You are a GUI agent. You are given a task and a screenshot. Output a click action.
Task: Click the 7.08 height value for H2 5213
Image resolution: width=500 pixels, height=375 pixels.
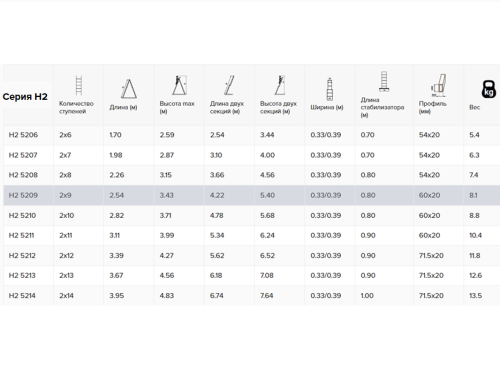267,276
